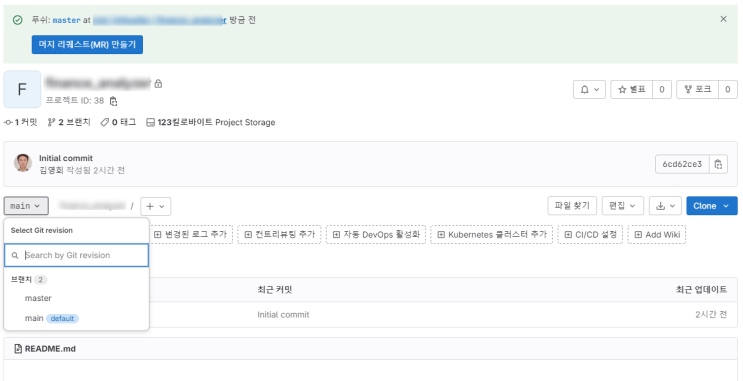Open the 1 커밋 commits link
743x381 pixels.
(20, 122)
